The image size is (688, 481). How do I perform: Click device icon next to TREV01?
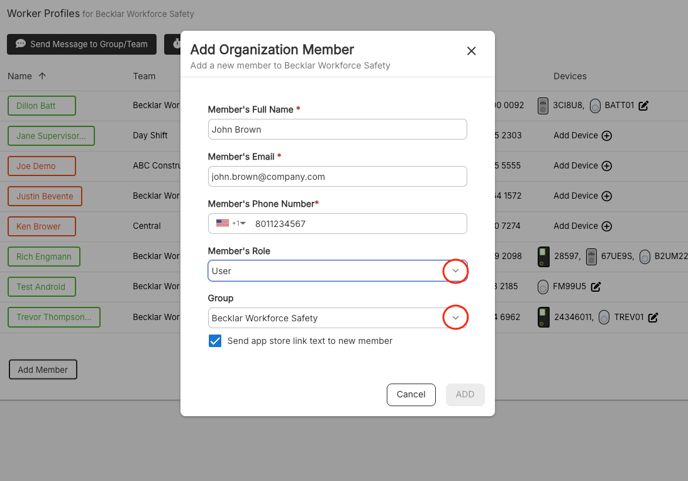coord(604,317)
